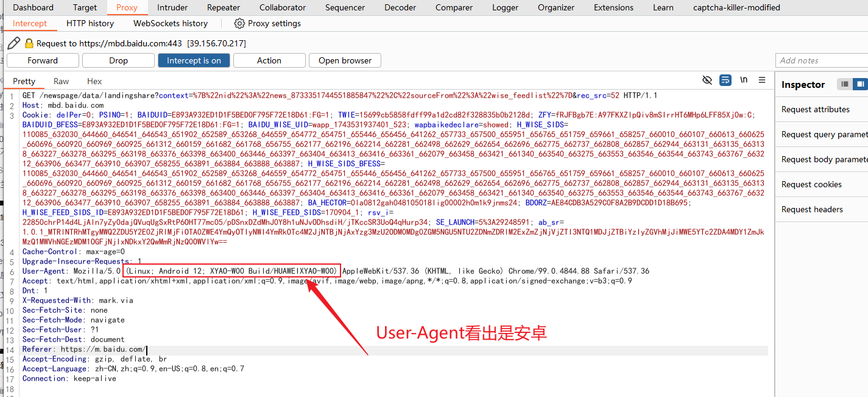Click the Accept-Encoding: gzip, deflate, br line
Screen dimensions: 868x397
pyautogui.click(x=94, y=359)
